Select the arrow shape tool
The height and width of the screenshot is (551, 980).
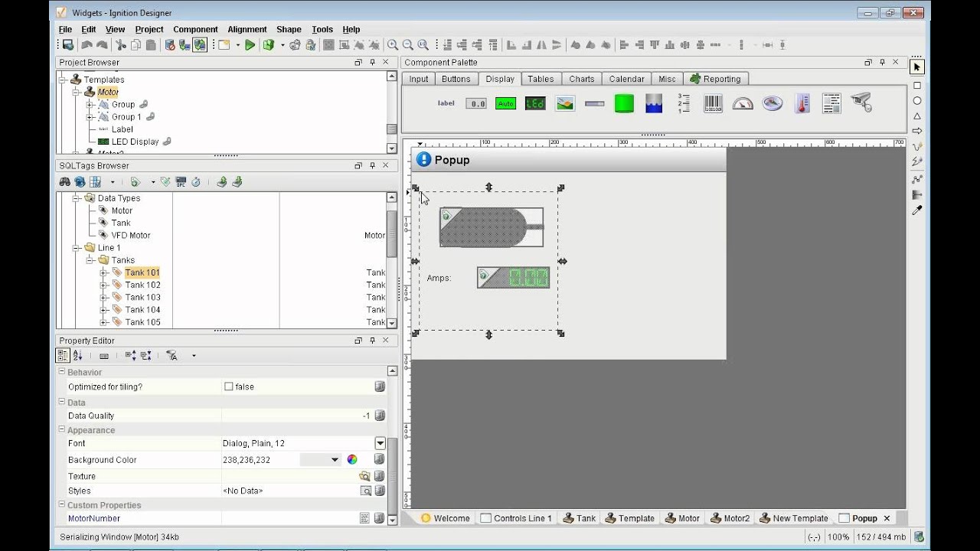(x=917, y=131)
